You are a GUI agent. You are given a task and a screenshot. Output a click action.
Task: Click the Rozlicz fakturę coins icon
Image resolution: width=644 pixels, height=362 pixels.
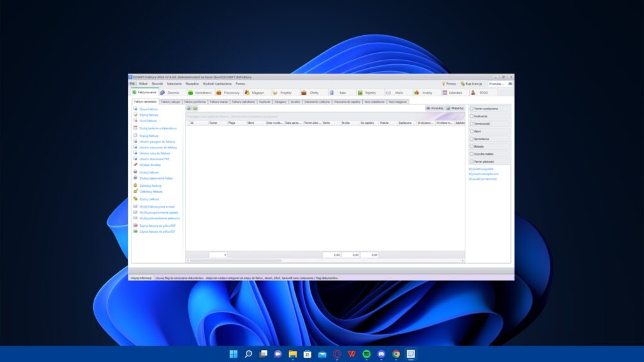click(136, 199)
